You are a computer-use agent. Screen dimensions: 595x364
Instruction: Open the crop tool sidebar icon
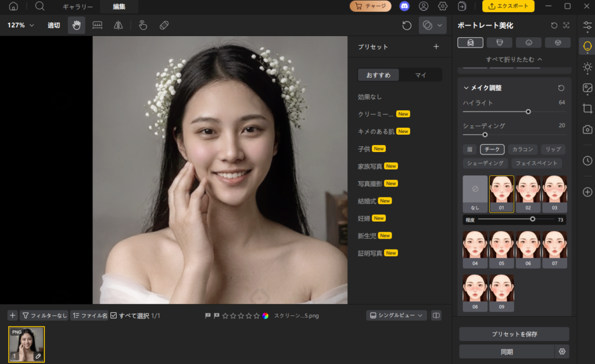click(x=587, y=109)
